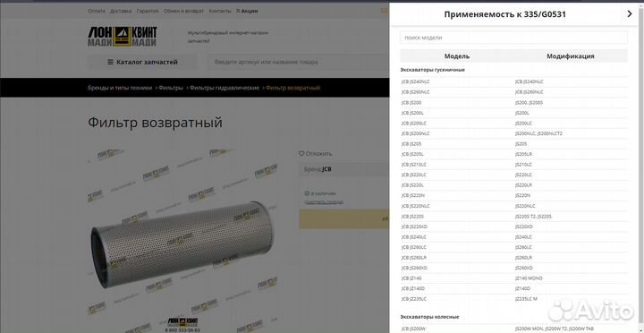This screenshot has height=333, width=644.
Task: Click the Применяемость к 335/G0531 panel title
Action: click(505, 14)
